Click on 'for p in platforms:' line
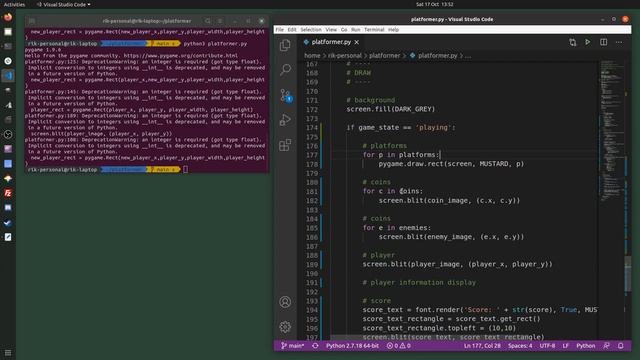Image resolution: width=640 pixels, height=360 pixels. coord(401,155)
